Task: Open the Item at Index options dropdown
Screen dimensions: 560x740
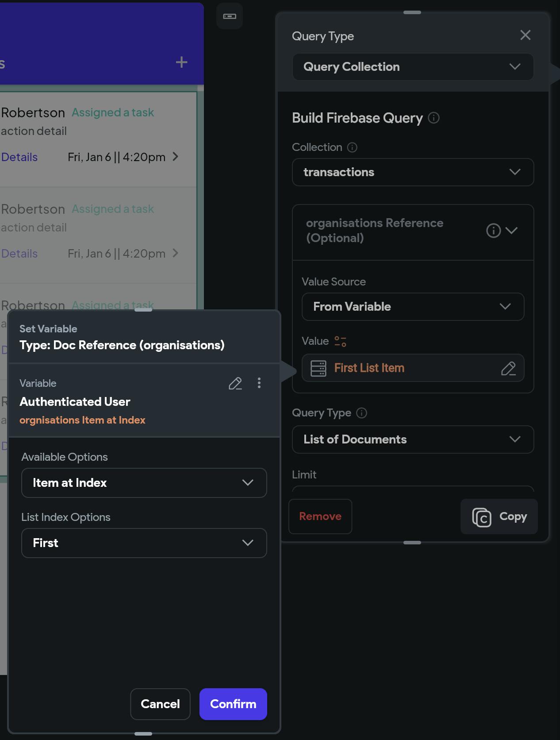Action: point(144,483)
